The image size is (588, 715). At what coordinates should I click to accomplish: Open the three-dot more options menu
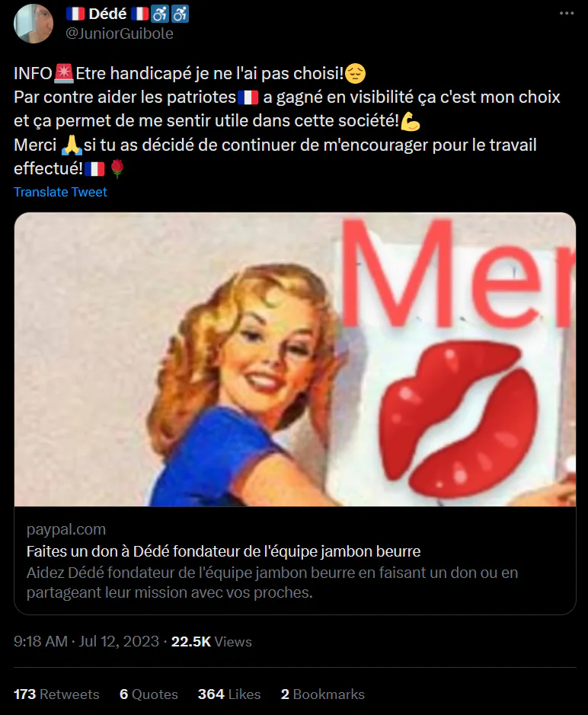pos(566,13)
